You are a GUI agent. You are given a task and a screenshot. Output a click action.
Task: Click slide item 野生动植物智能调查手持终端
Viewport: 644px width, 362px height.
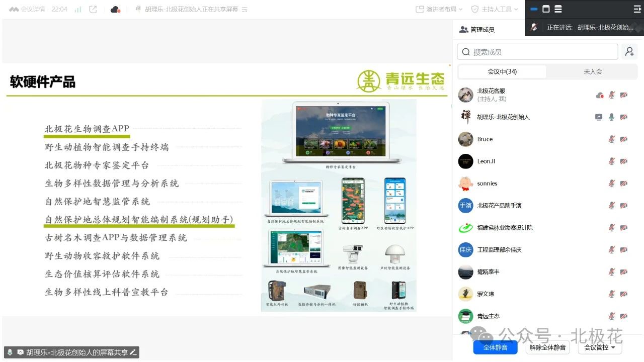pos(107,147)
